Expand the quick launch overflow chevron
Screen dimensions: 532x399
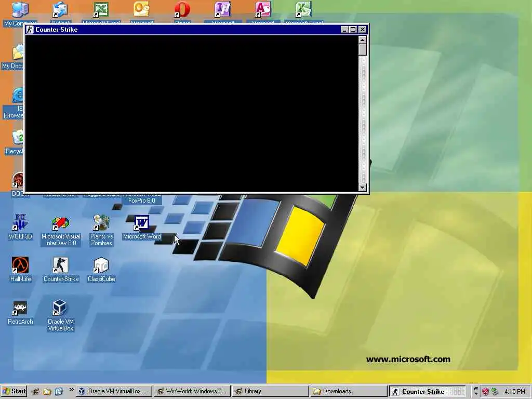pyautogui.click(x=71, y=390)
